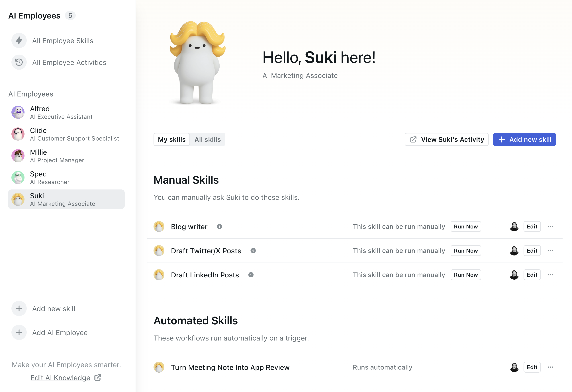Click View Suki's Activity button
Image resolution: width=572 pixels, height=392 pixels.
tap(446, 139)
